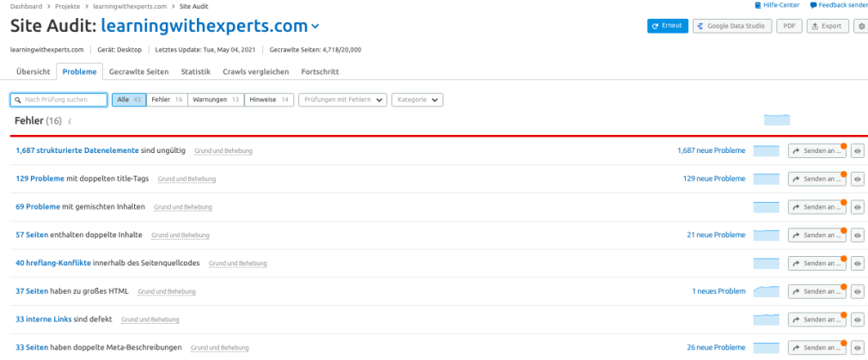
Task: Switch to the Übersicht tab
Action: click(x=34, y=71)
